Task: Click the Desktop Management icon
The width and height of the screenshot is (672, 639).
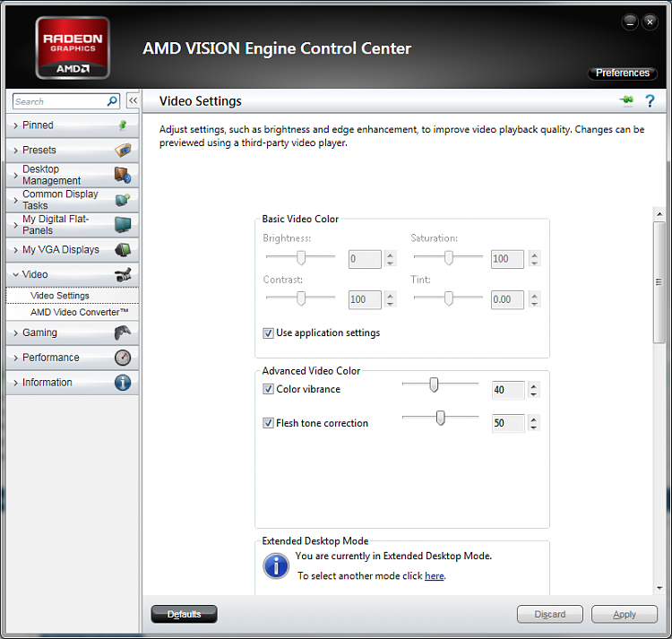Action: pyautogui.click(x=123, y=175)
